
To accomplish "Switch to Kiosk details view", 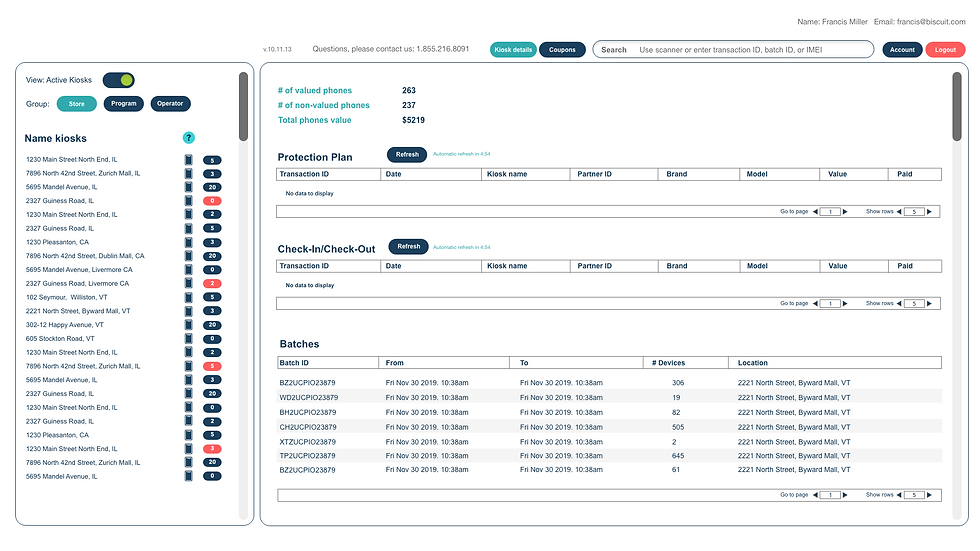I will coord(513,50).
